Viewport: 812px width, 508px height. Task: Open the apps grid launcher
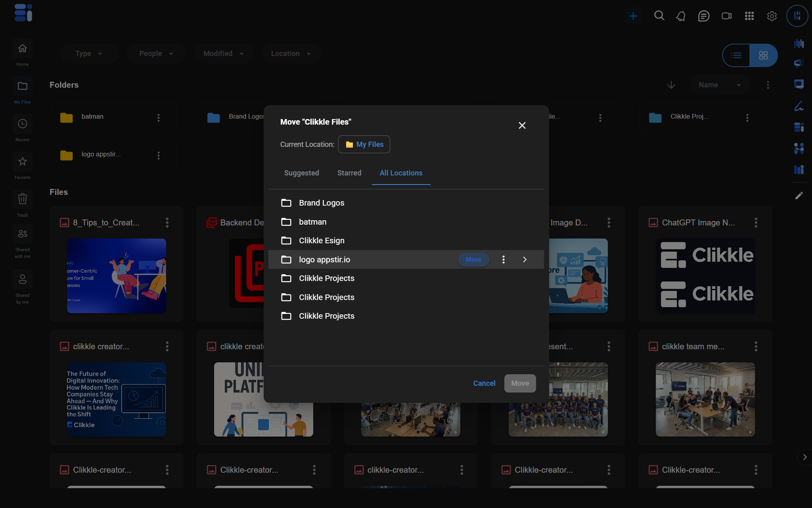click(x=749, y=16)
